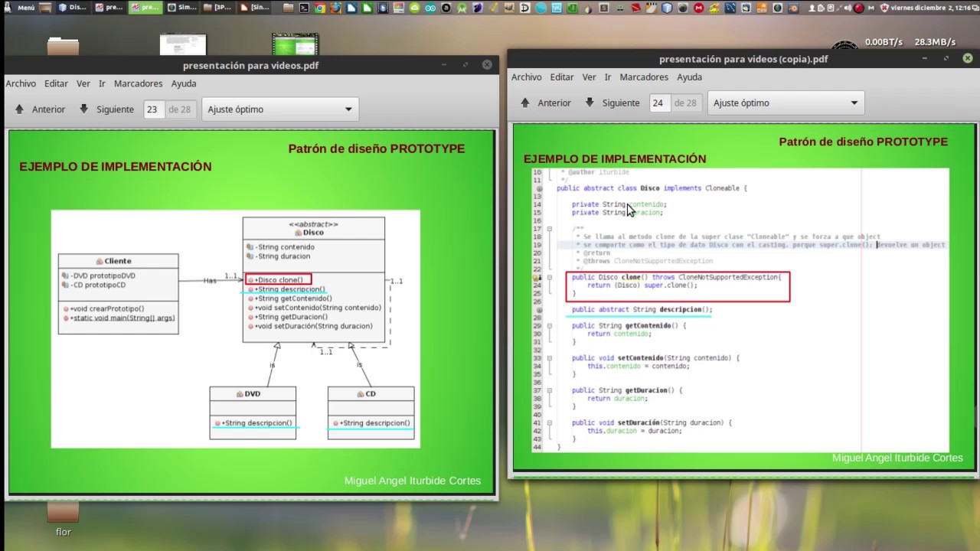Collapse code fold marker at line 33
Image resolution: width=980 pixels, height=551 pixels.
tap(549, 358)
